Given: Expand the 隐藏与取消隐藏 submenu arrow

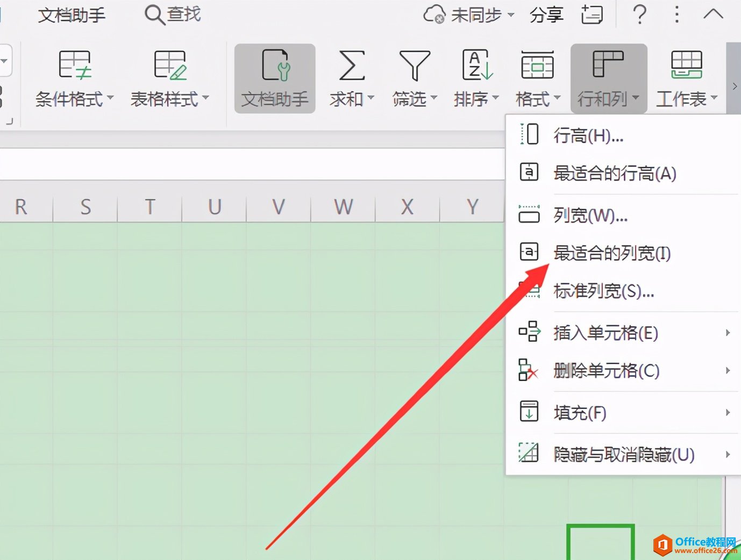Looking at the screenshot, I should 728,454.
